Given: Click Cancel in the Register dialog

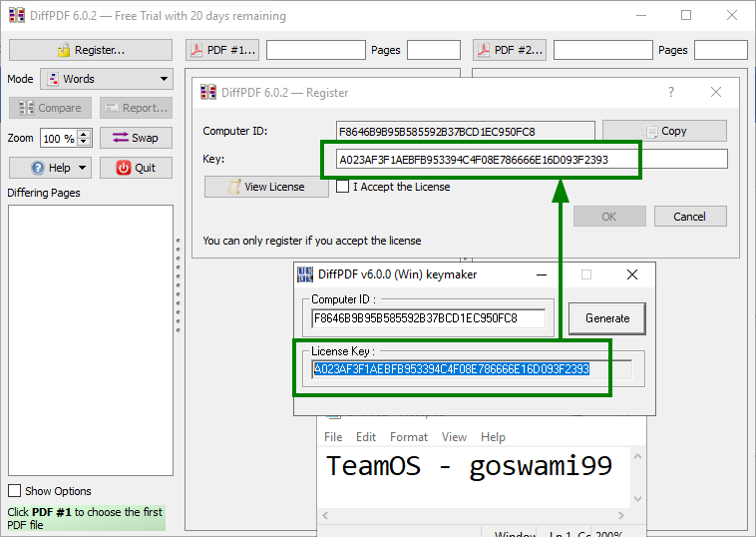Looking at the screenshot, I should click(x=690, y=217).
